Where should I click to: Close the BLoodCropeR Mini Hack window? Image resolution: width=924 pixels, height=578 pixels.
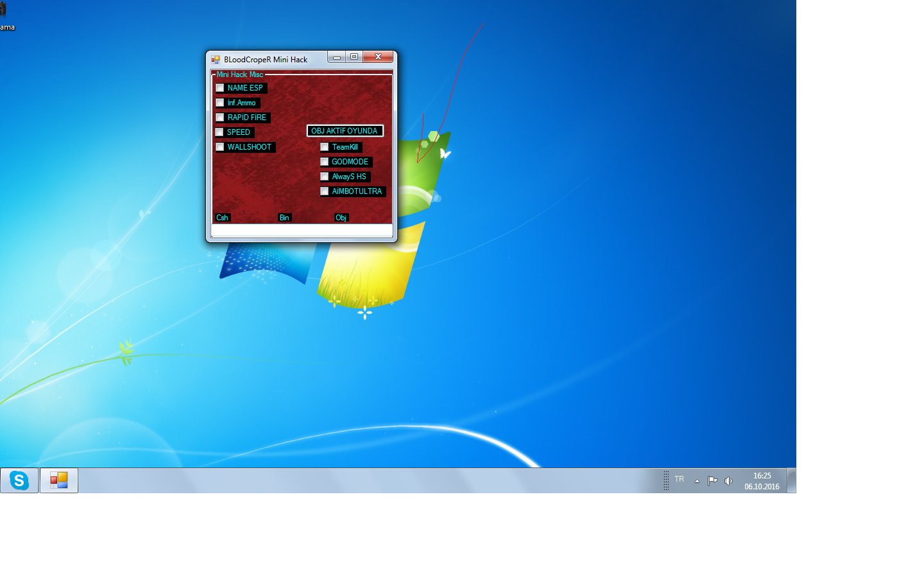pos(378,57)
